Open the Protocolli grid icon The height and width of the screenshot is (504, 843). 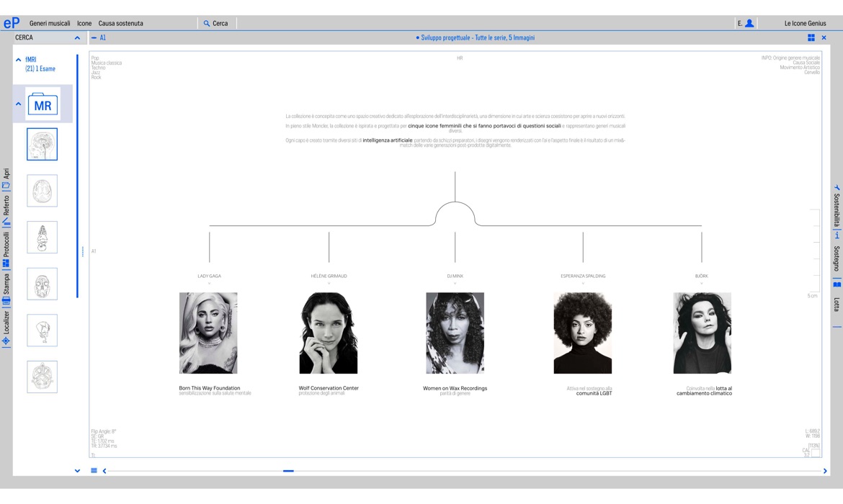click(x=6, y=264)
